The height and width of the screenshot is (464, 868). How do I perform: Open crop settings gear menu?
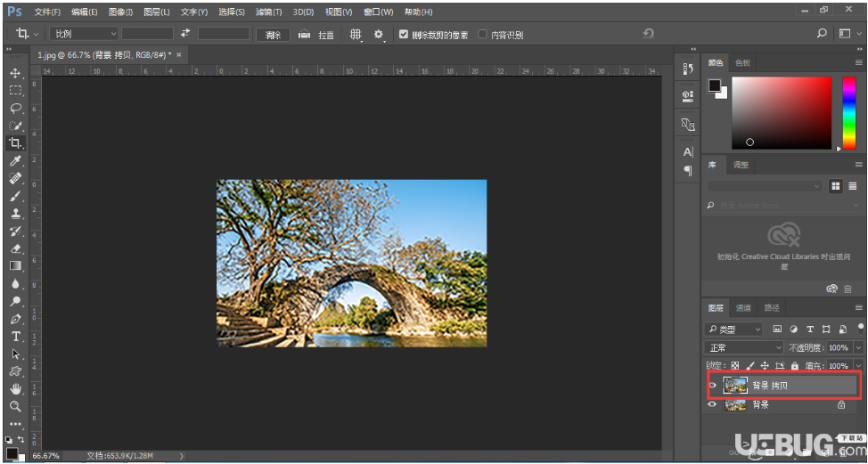tap(379, 35)
